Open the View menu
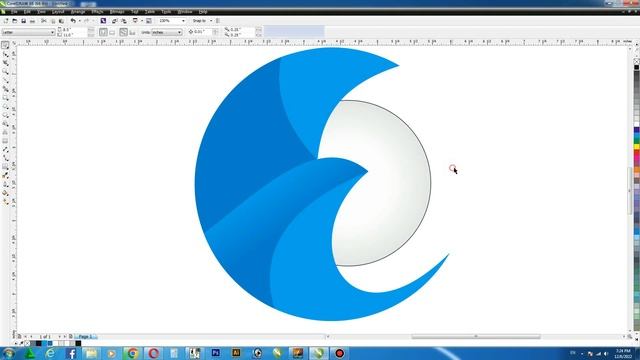Viewport: 640px width, 360px height. (x=41, y=12)
